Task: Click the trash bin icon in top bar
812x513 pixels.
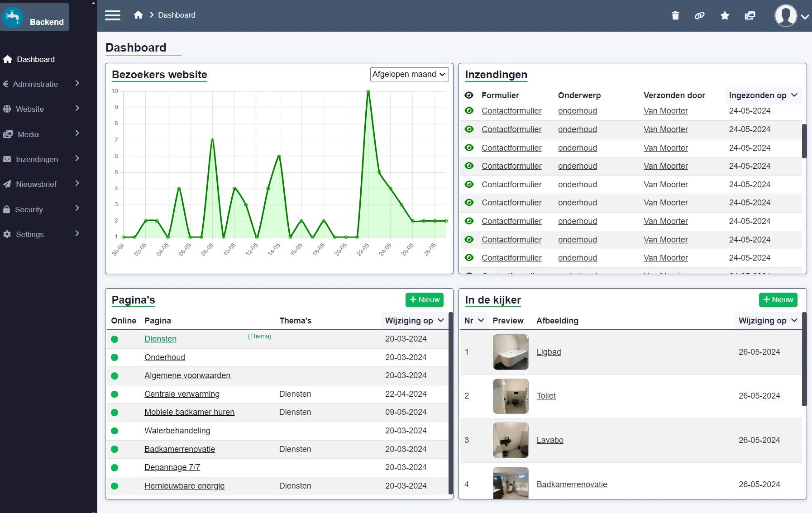Action: 675,16
